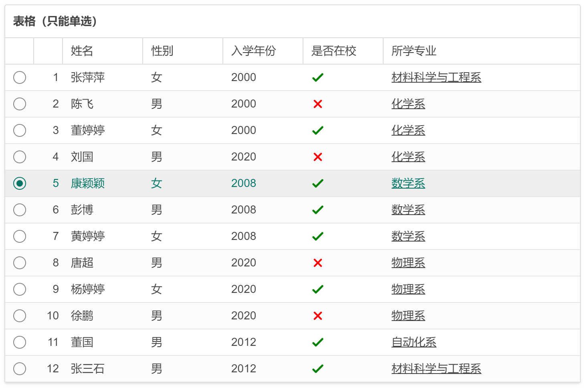Select the radio button for 董婷婷
The image size is (588, 390).
[20, 130]
